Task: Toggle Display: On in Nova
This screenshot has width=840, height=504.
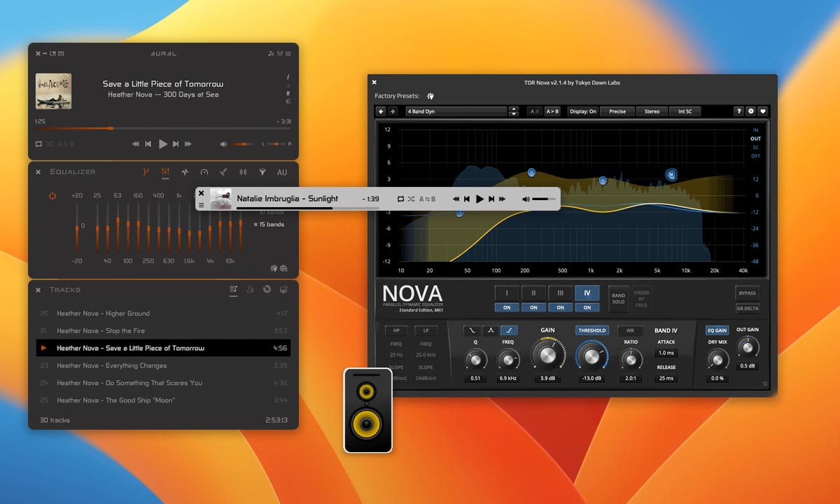Action: [x=582, y=111]
